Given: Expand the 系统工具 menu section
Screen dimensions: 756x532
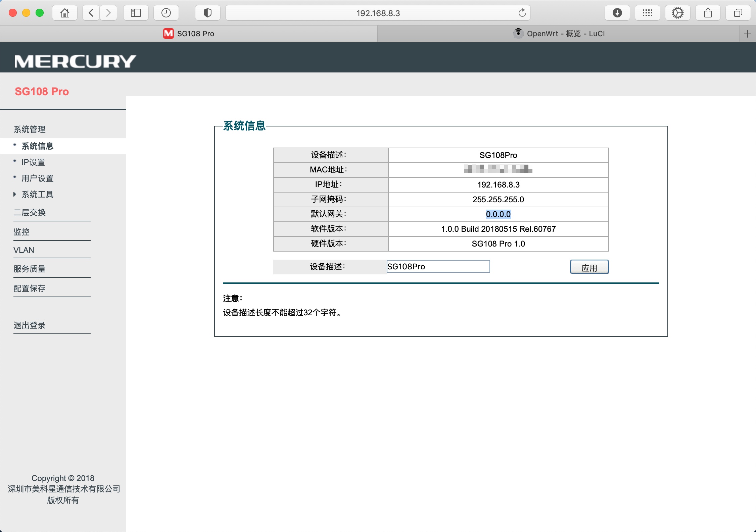Looking at the screenshot, I should 37,194.
